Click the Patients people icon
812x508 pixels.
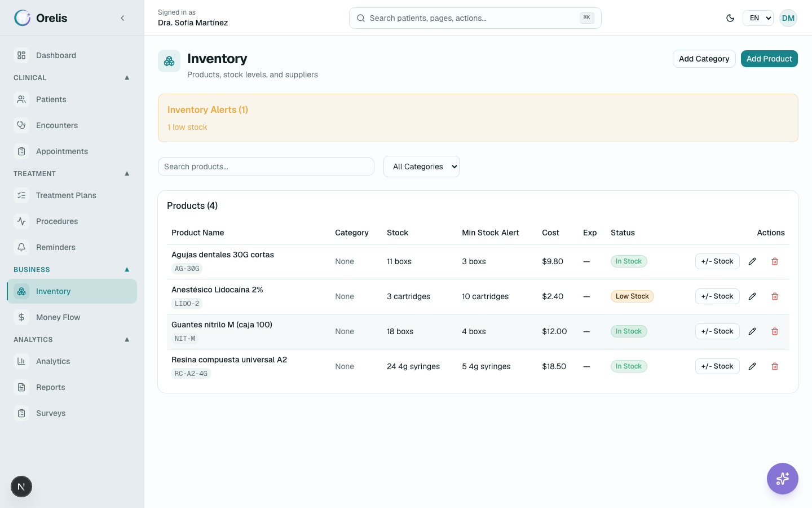[x=21, y=99]
